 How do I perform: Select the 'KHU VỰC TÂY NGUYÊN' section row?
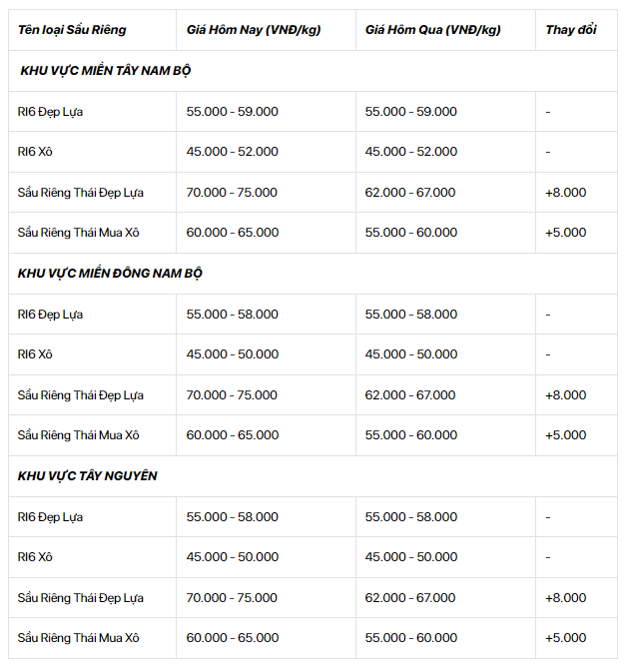point(313,476)
